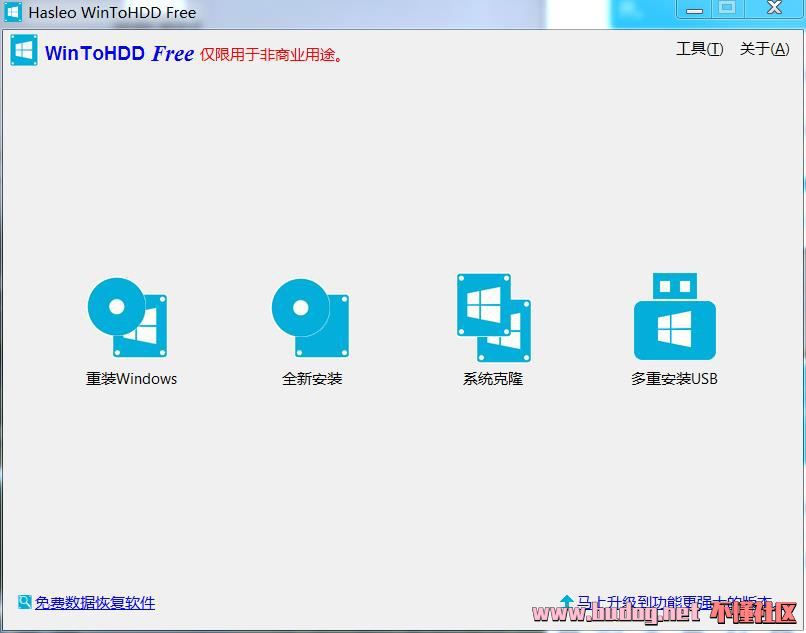Click the title bar application icon

pos(13,12)
